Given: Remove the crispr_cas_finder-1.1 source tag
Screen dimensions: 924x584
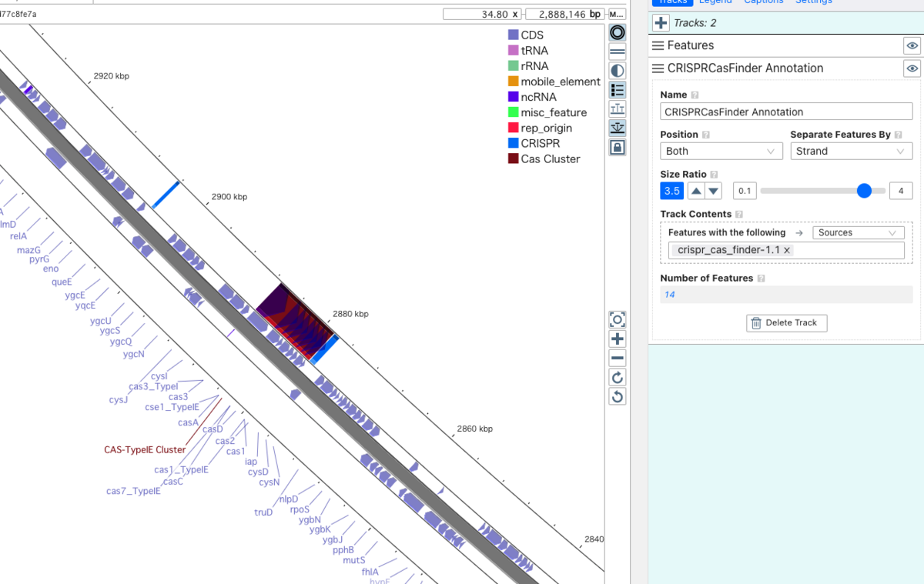Looking at the screenshot, I should click(787, 251).
